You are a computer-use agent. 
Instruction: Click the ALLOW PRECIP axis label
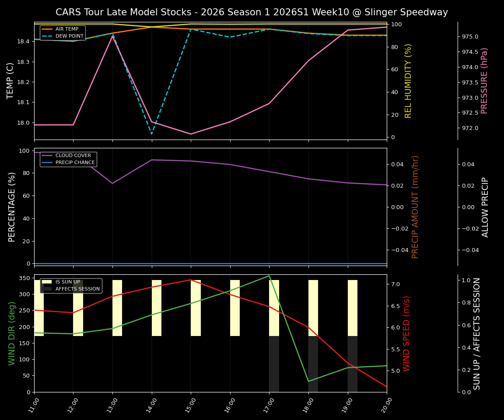pyautogui.click(x=486, y=206)
